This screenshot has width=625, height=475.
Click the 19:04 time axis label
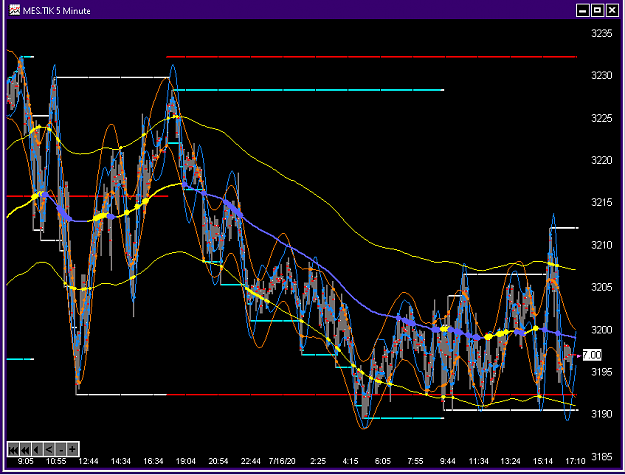click(x=186, y=461)
